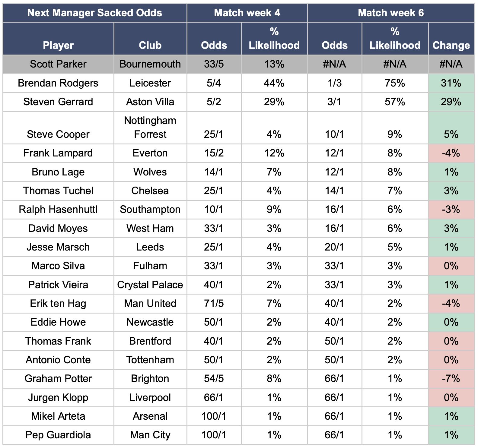The image size is (478, 448).
Task: Click the Match week 6 header
Action: (x=390, y=13)
